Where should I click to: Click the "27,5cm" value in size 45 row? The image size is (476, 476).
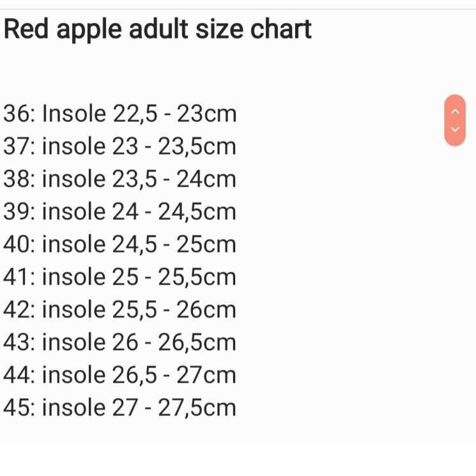click(x=197, y=408)
